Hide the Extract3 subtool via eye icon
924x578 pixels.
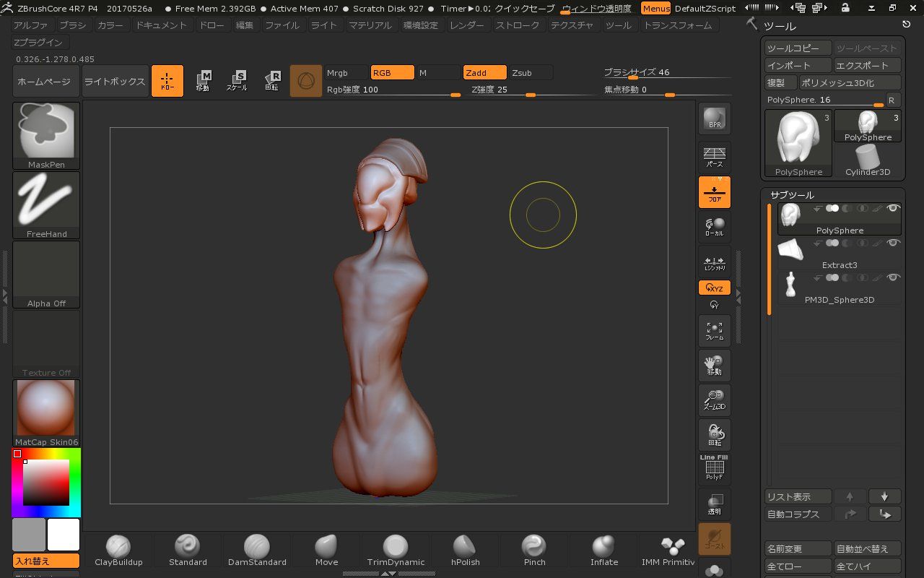point(893,243)
